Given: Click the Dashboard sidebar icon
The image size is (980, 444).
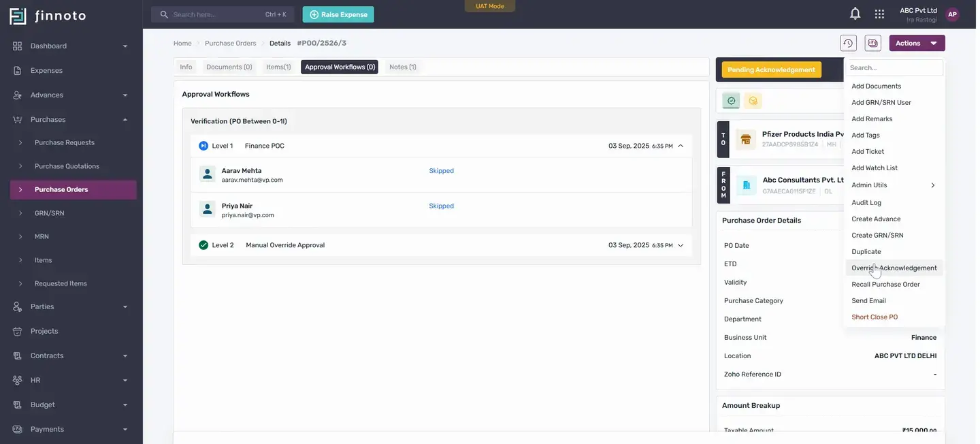Looking at the screenshot, I should (18, 46).
